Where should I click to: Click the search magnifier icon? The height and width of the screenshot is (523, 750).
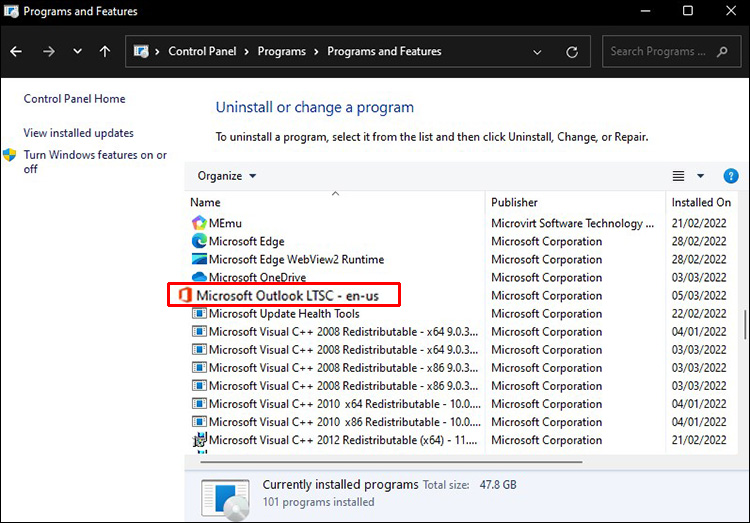point(722,51)
